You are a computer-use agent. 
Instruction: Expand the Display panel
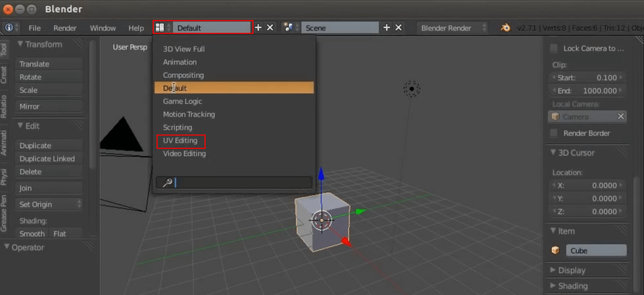click(553, 270)
